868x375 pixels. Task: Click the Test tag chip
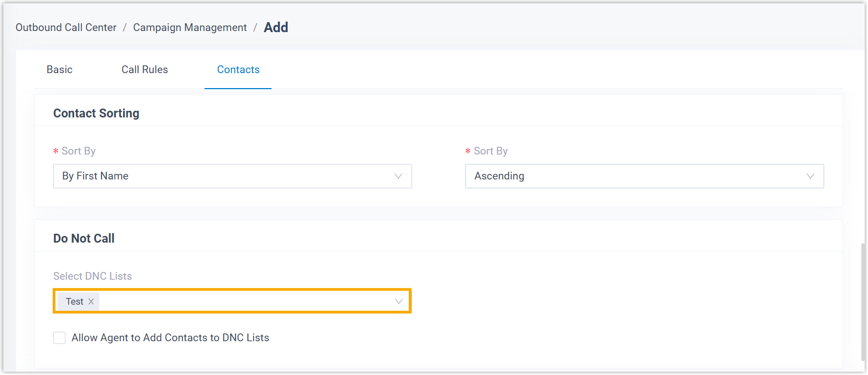(74, 301)
